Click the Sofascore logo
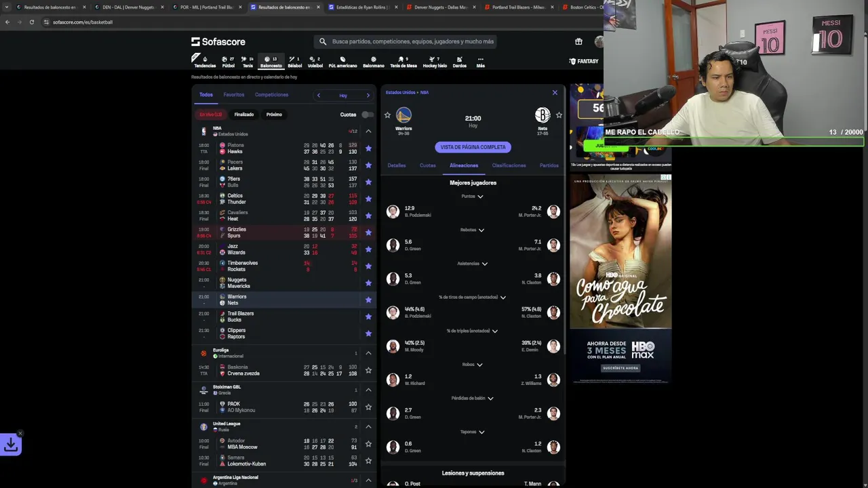Screen dimensions: 868x488 218,41
